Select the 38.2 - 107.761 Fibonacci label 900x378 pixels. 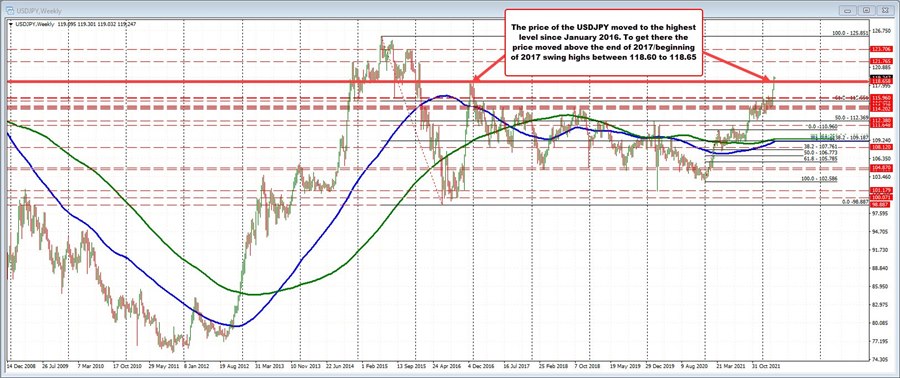pos(822,147)
